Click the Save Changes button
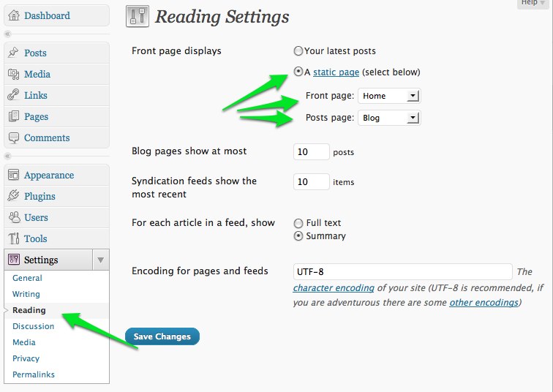The height and width of the screenshot is (392, 553). [x=162, y=336]
